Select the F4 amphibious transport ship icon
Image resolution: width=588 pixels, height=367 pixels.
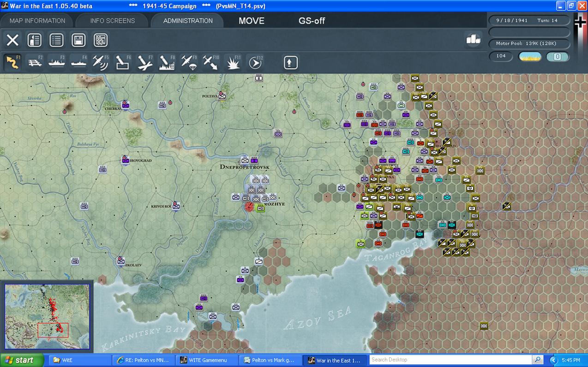pyautogui.click(x=78, y=62)
